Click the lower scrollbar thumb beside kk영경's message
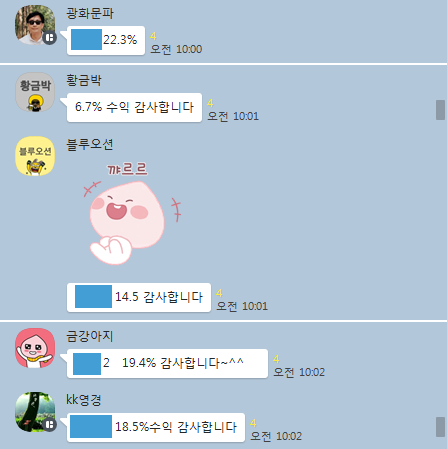Image resolution: width=447 pixels, height=449 pixels. click(440, 427)
